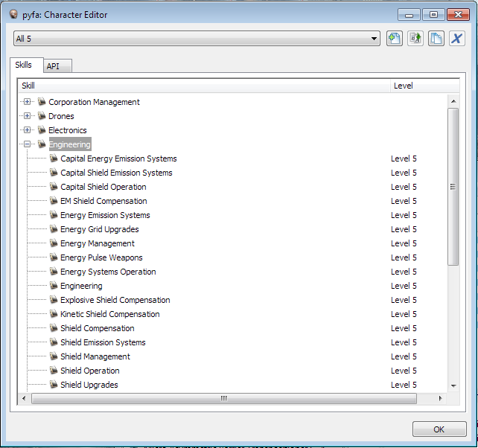Click Level 5 value for Energy Management

404,243
